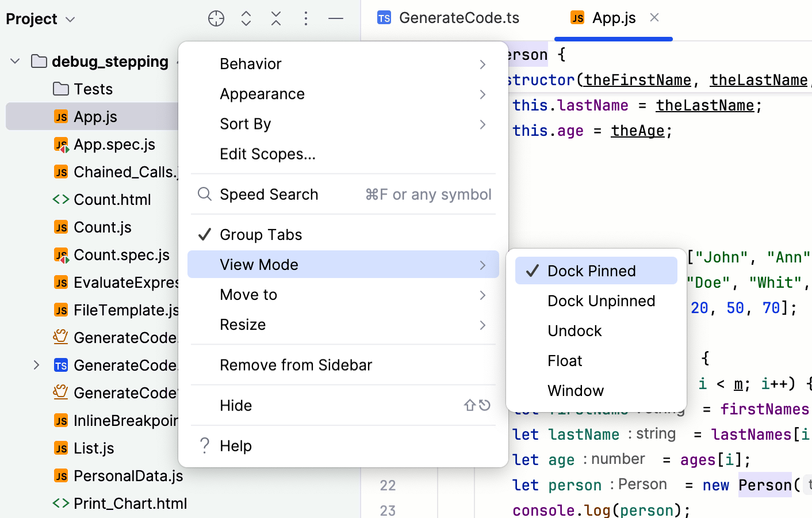
Task: Switch to the GenerateCode.ts tab
Action: pos(457,18)
